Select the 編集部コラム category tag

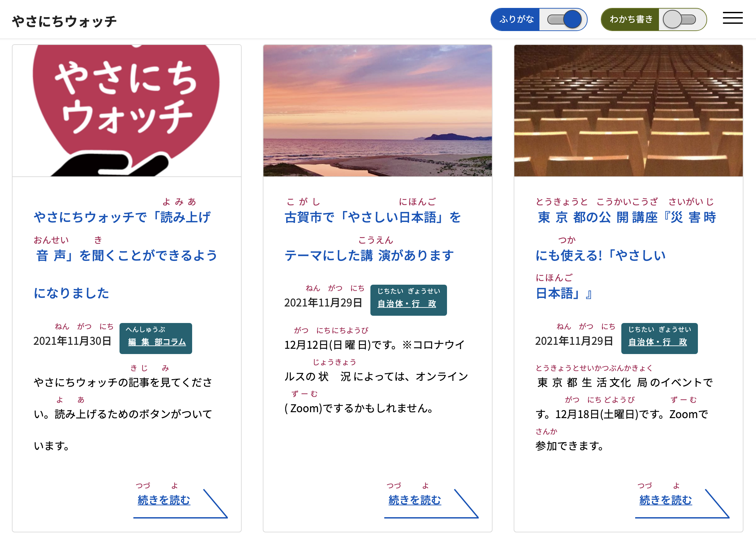(x=157, y=341)
